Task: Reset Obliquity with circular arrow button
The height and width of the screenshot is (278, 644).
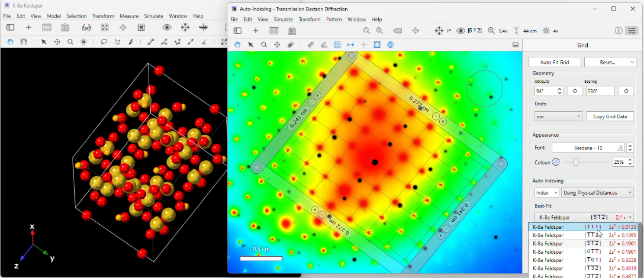Action: [574, 91]
